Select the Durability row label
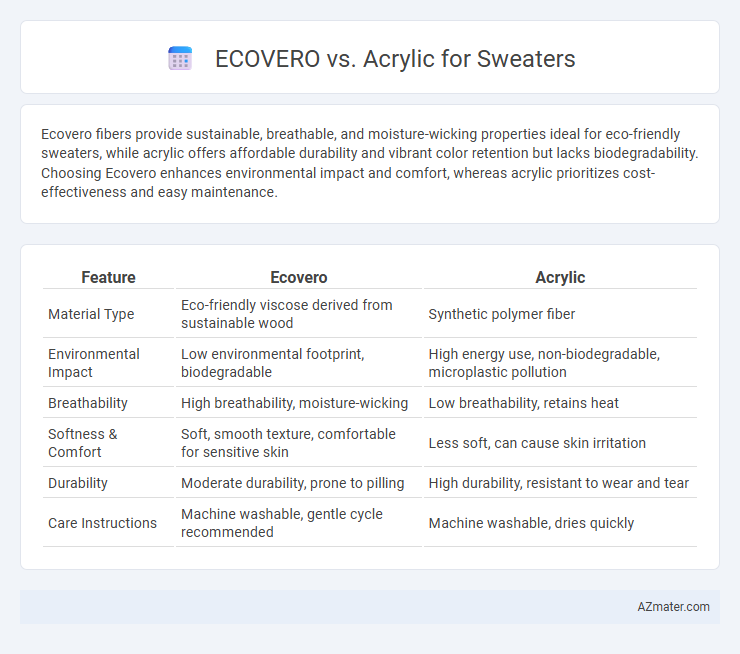 pos(78,483)
